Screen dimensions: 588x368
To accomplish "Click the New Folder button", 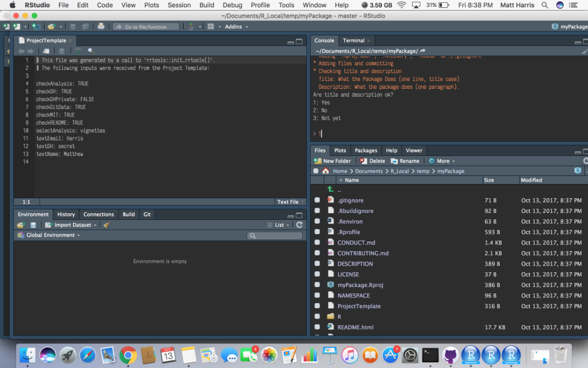I will pos(332,161).
